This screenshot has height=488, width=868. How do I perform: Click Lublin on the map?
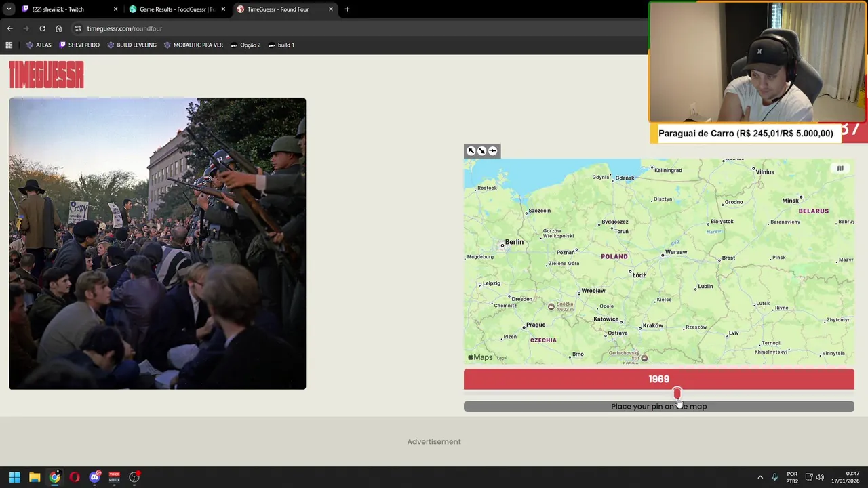(705, 287)
